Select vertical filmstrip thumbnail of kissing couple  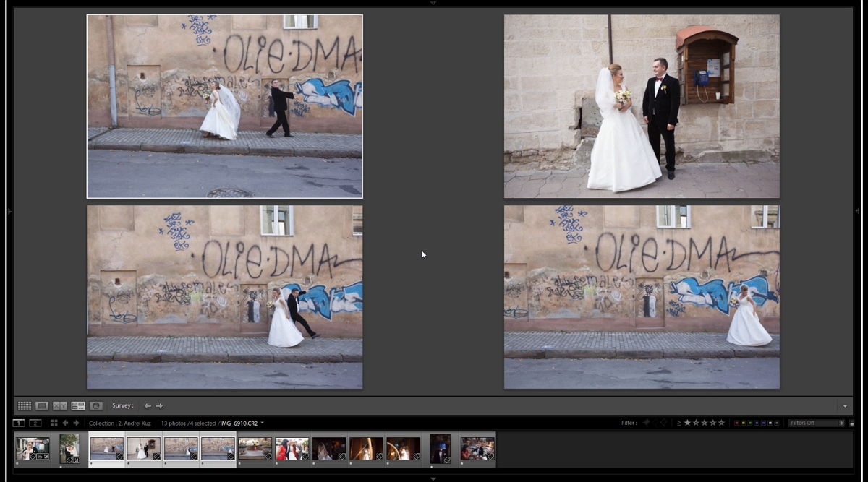[x=69, y=449]
